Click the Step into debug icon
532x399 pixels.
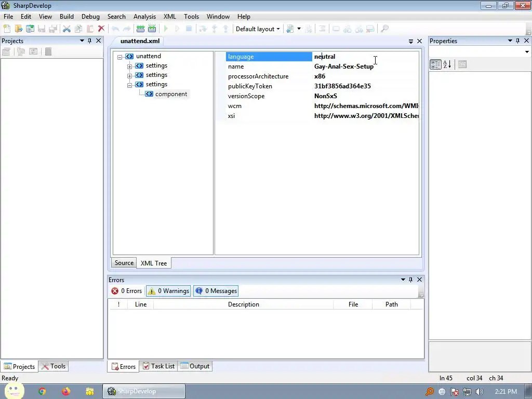[x=215, y=29]
